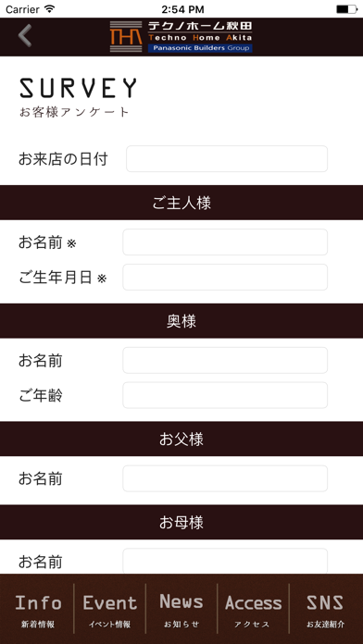This screenshot has height=644, width=363.
Task: Tap the back arrow icon
Action: pyautogui.click(x=25, y=36)
